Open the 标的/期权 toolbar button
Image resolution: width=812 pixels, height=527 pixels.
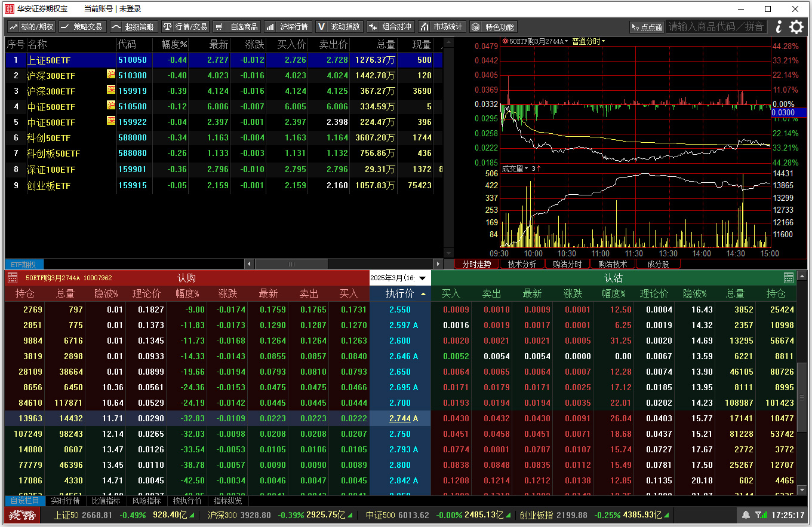[31, 27]
